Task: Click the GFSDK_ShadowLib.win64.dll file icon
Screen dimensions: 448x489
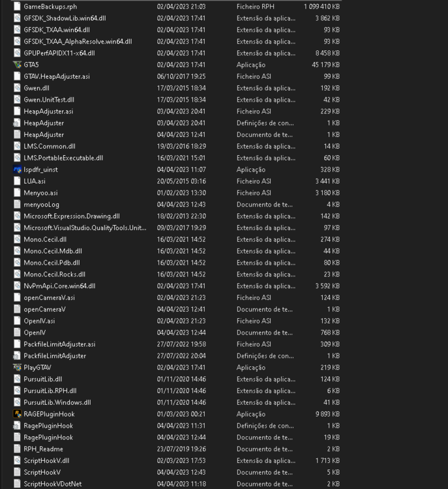Action: tap(17, 18)
